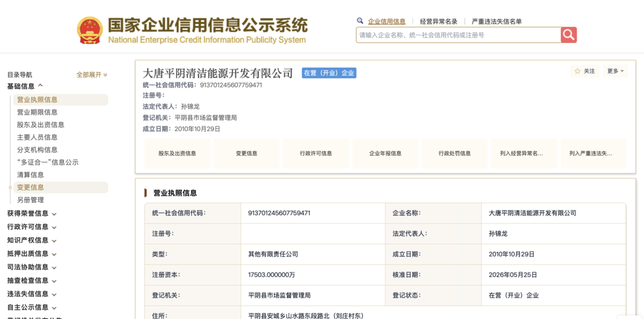Click the national emblem logo
This screenshot has width=644, height=319.
click(x=91, y=30)
